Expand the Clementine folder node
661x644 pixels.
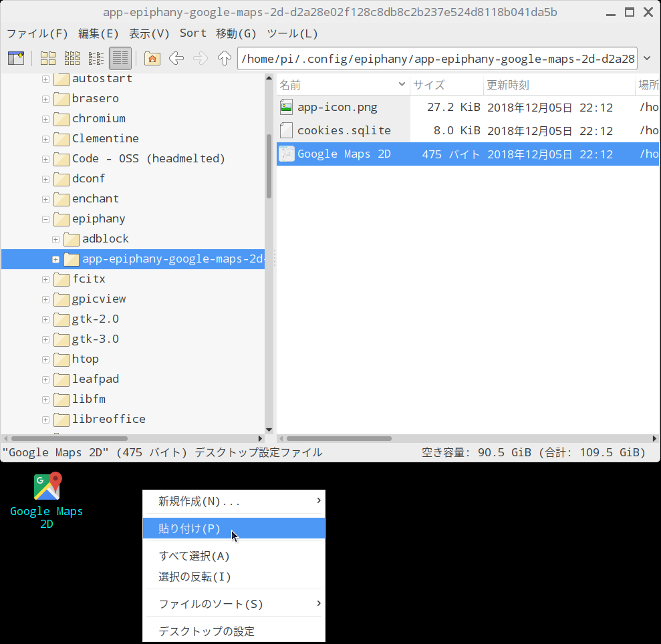45,139
